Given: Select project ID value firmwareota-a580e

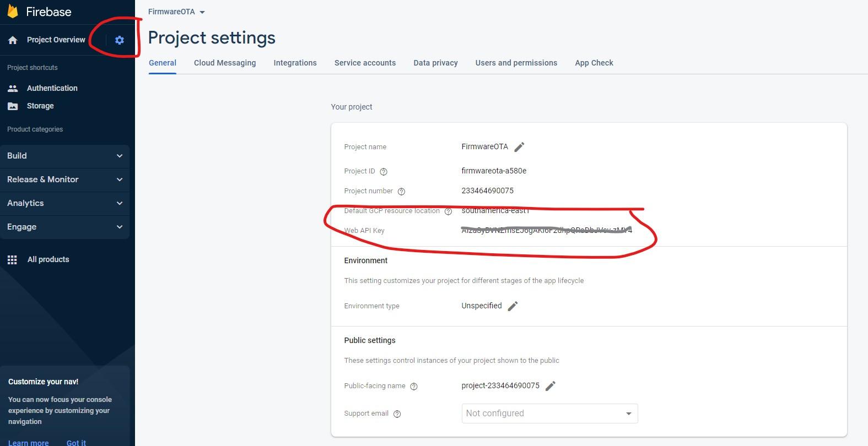Looking at the screenshot, I should click(494, 171).
